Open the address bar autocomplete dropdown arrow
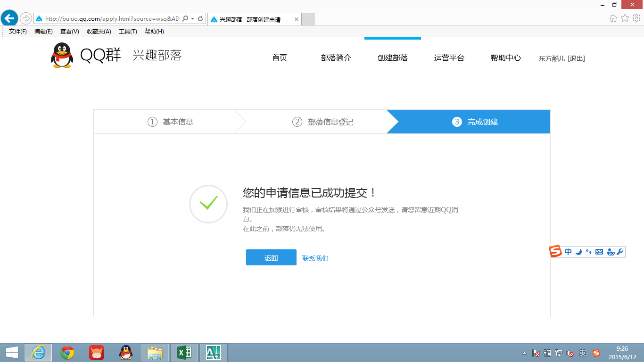This screenshot has height=362, width=644. click(x=192, y=19)
